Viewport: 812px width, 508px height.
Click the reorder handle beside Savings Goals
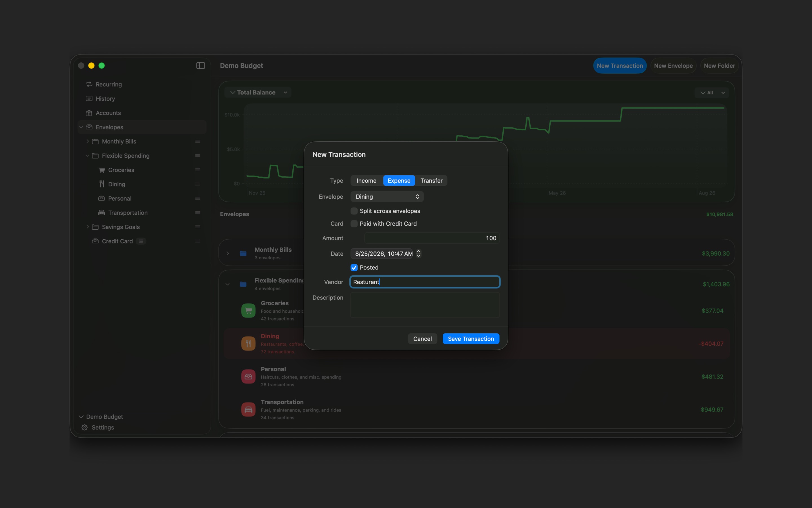coord(198,227)
